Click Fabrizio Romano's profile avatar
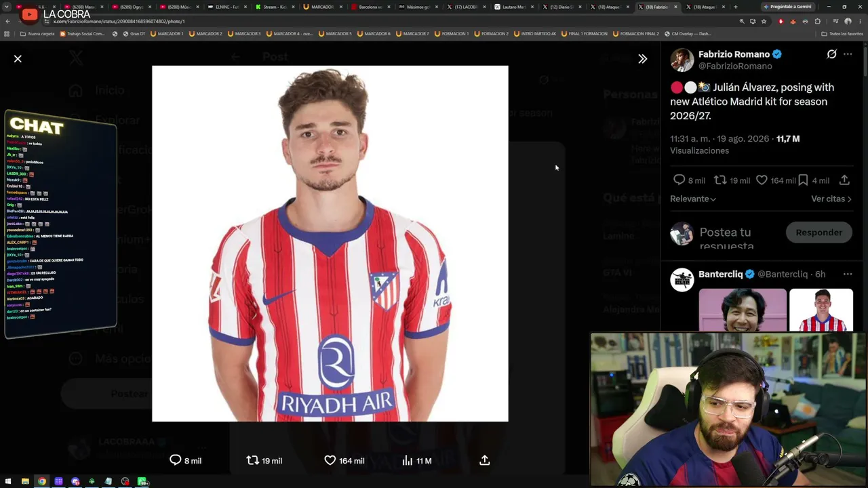The height and width of the screenshot is (488, 868). [x=682, y=60]
